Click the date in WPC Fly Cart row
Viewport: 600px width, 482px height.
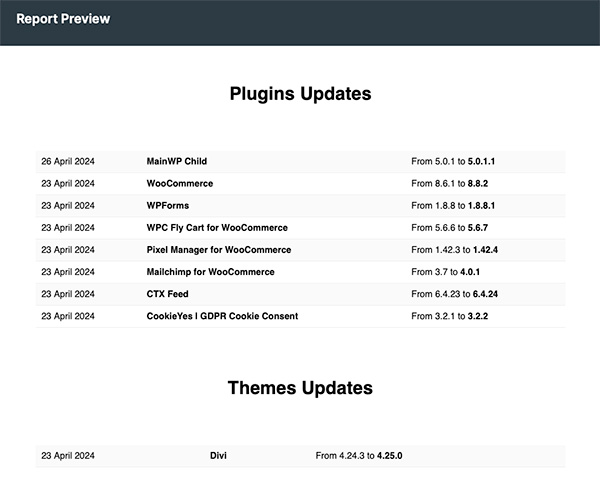pyautogui.click(x=68, y=228)
